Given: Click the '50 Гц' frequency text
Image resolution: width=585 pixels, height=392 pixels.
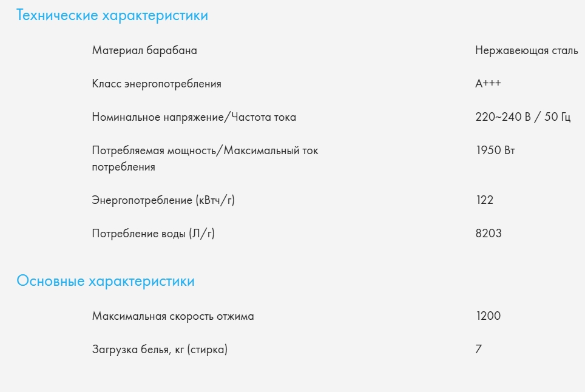Looking at the screenshot, I should pyautogui.click(x=558, y=118).
